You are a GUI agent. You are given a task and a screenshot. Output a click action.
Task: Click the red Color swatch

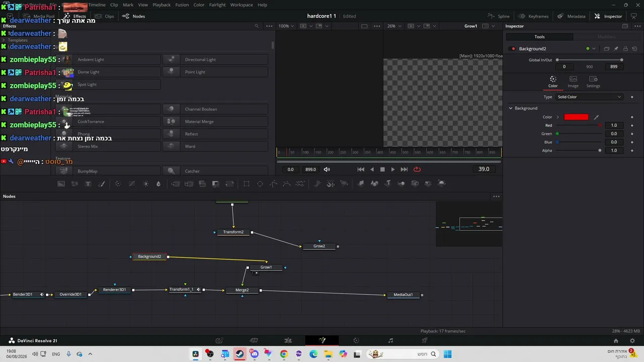pos(576,117)
